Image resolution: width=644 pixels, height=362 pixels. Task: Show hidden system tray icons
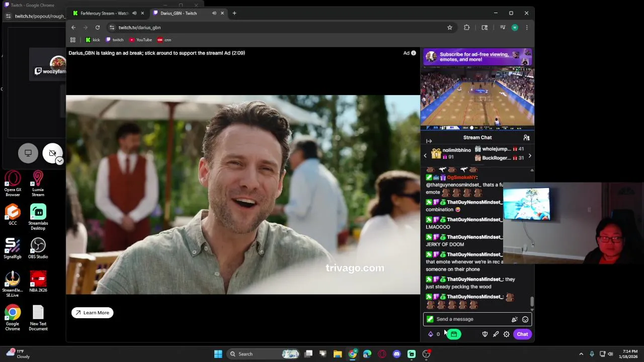[581, 354]
